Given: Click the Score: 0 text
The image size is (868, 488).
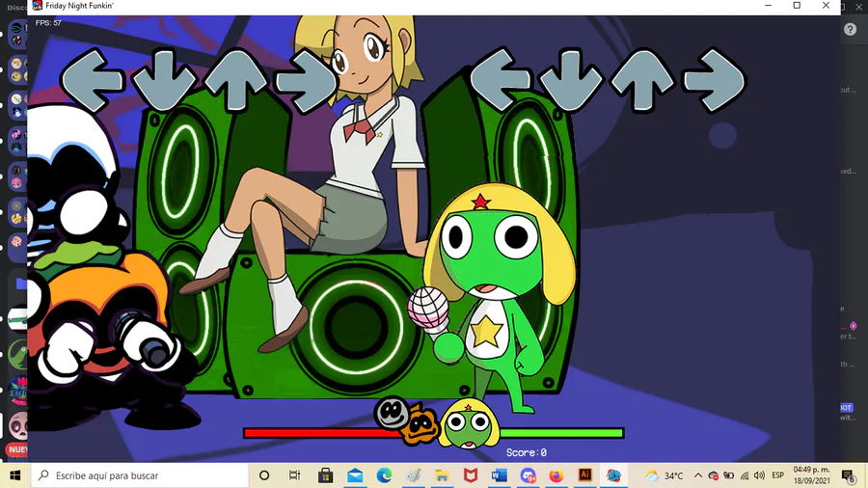Looking at the screenshot, I should (x=526, y=452).
